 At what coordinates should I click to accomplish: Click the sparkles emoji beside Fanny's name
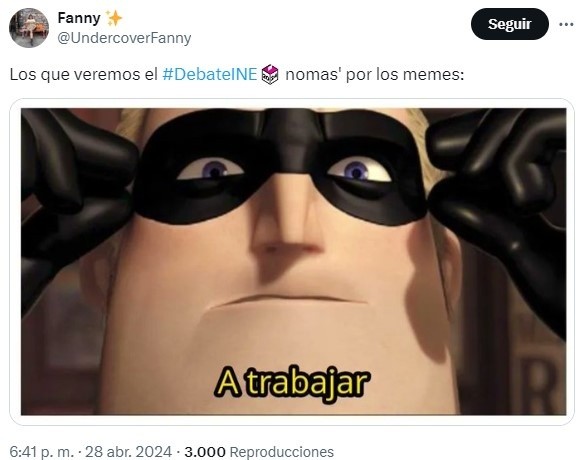[x=114, y=18]
